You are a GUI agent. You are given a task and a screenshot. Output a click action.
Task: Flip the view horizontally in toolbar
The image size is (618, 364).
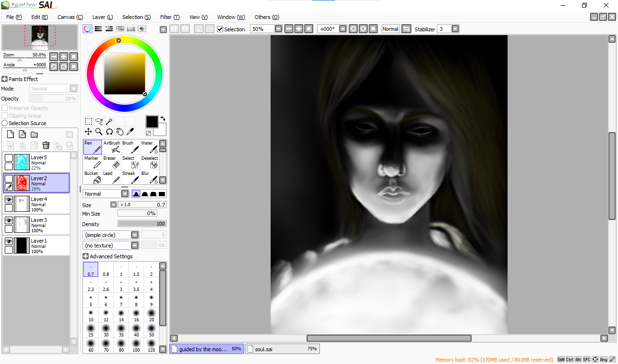(x=406, y=29)
